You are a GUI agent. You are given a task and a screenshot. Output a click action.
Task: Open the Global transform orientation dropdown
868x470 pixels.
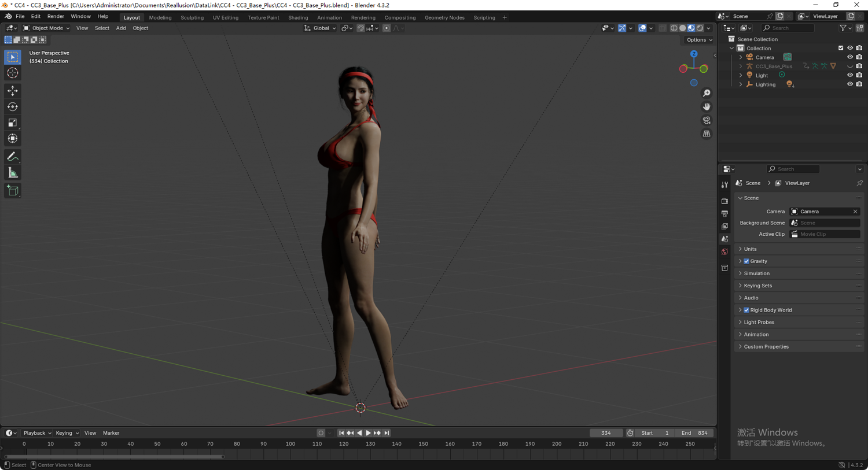coord(320,28)
